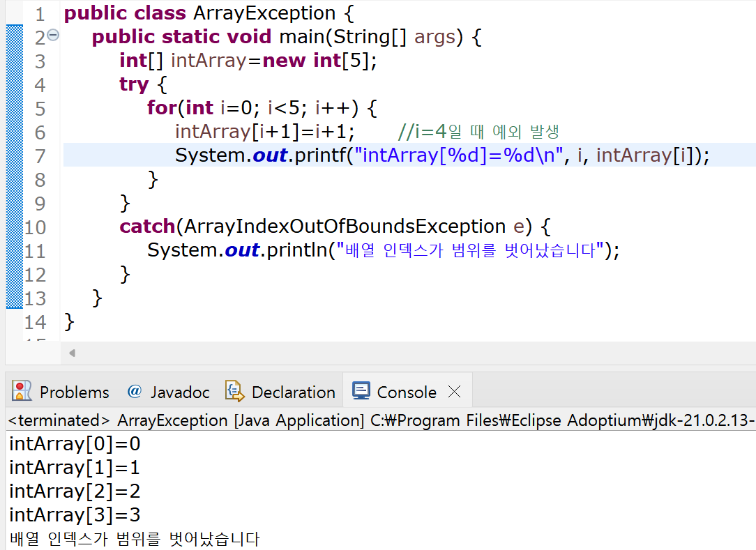Click the 'try' keyword in line 4
The image size is (756, 550).
tap(134, 85)
